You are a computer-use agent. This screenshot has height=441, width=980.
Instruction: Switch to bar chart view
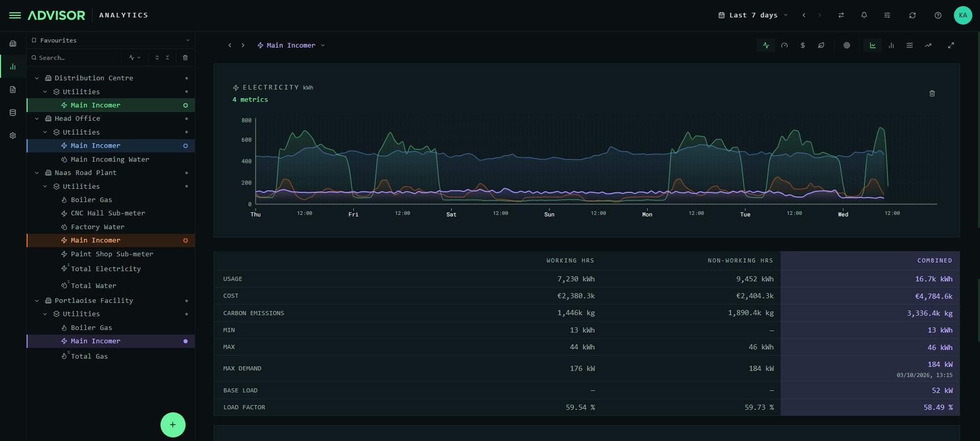coord(891,46)
